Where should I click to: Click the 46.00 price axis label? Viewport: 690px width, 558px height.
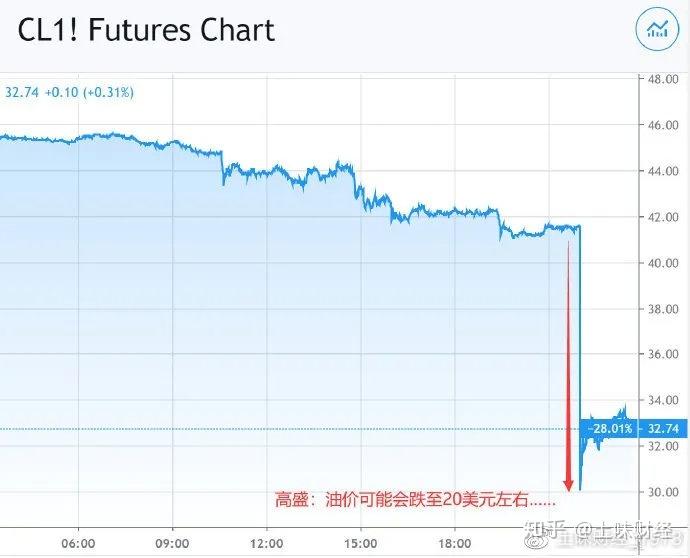point(663,125)
